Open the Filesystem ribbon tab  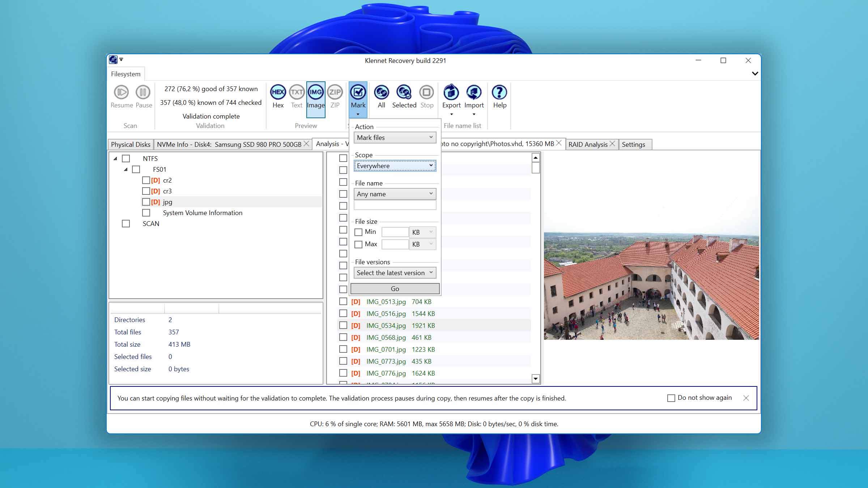pyautogui.click(x=125, y=74)
